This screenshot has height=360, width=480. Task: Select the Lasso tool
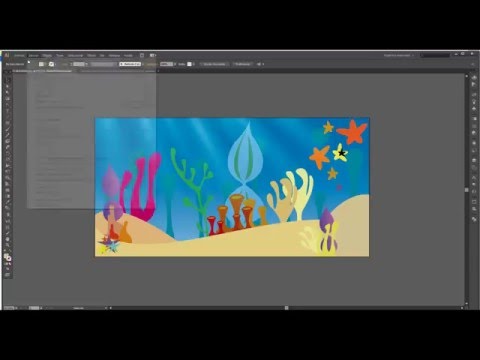pyautogui.click(x=8, y=99)
